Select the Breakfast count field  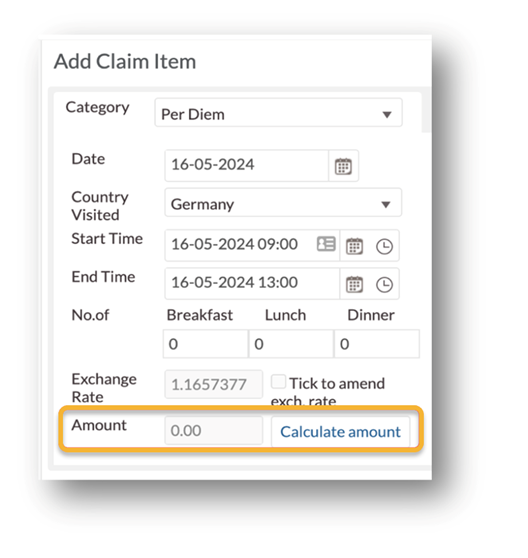(x=205, y=344)
